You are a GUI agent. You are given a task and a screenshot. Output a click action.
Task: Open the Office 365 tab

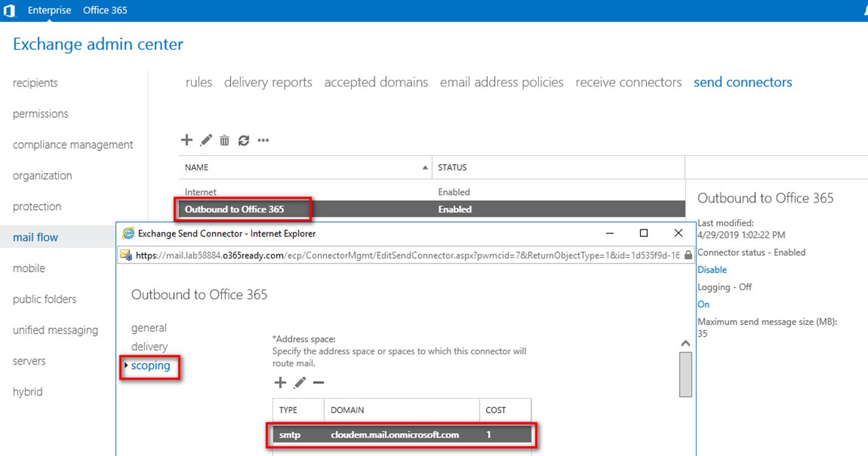click(x=105, y=10)
